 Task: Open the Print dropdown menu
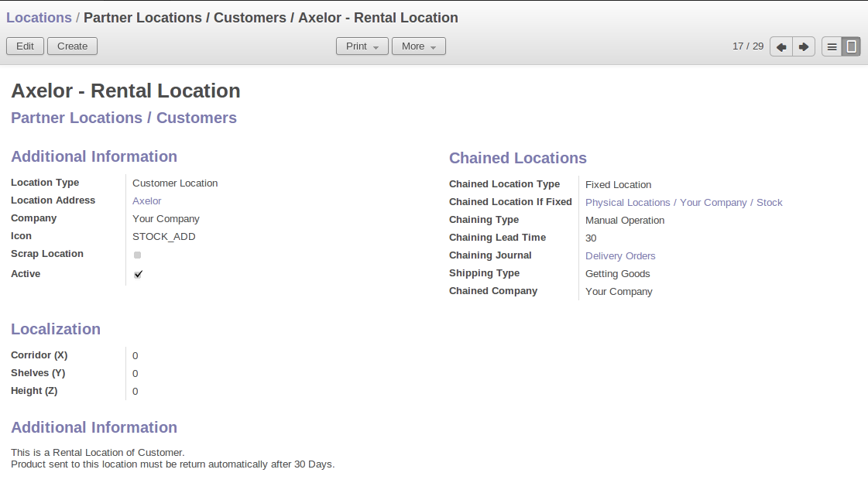(362, 46)
